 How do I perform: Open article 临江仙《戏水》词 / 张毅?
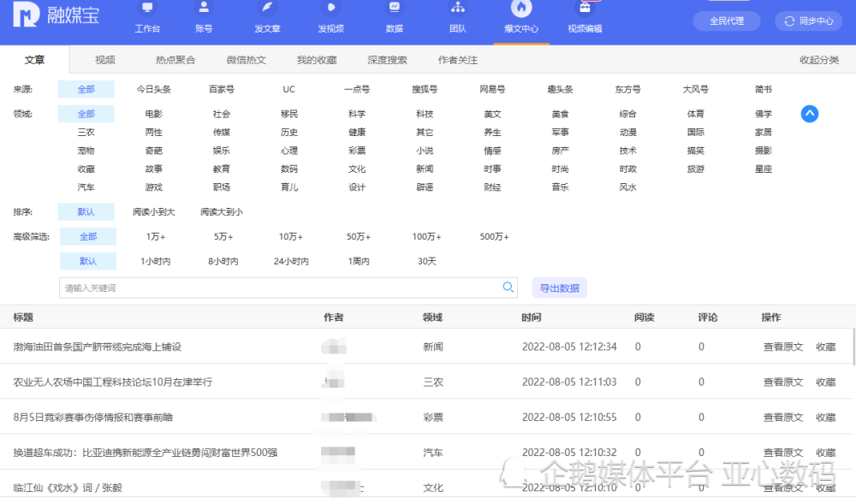tap(68, 488)
